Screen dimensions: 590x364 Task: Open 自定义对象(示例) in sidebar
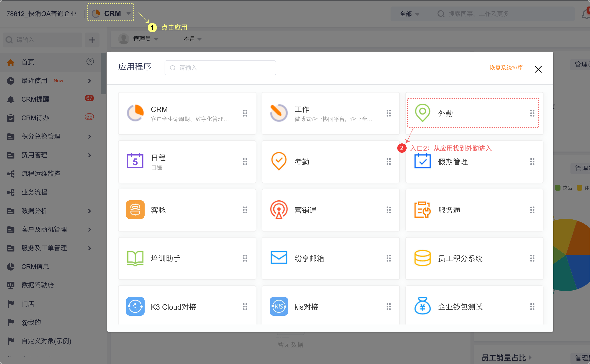(x=50, y=341)
